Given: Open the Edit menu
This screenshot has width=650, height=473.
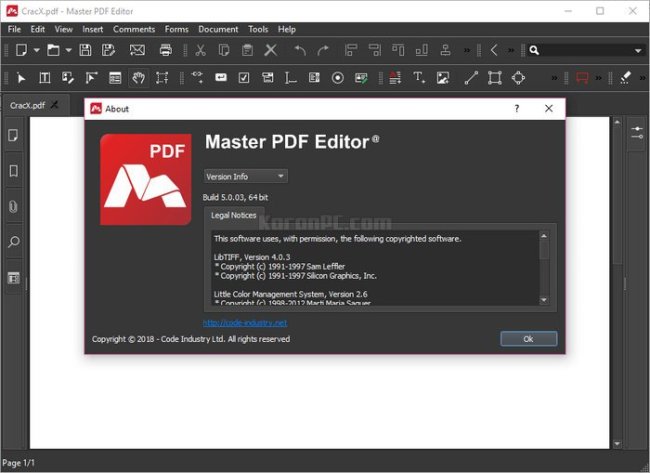Looking at the screenshot, I should click(x=37, y=29).
